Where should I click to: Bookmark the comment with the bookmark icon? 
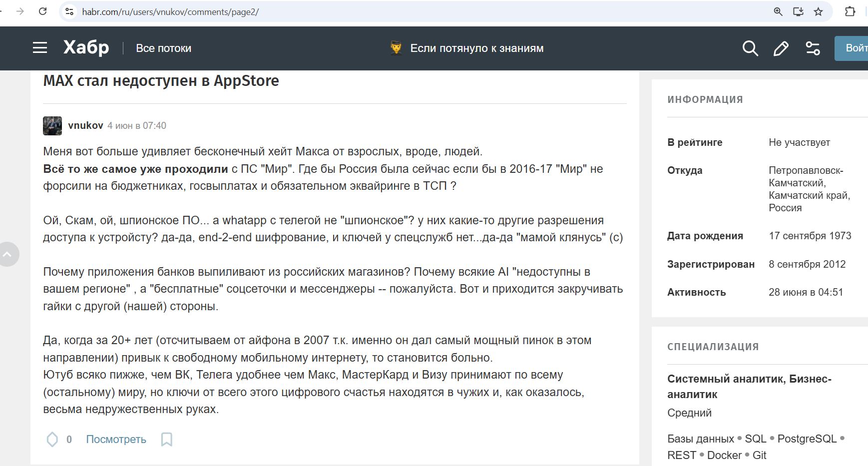click(167, 440)
